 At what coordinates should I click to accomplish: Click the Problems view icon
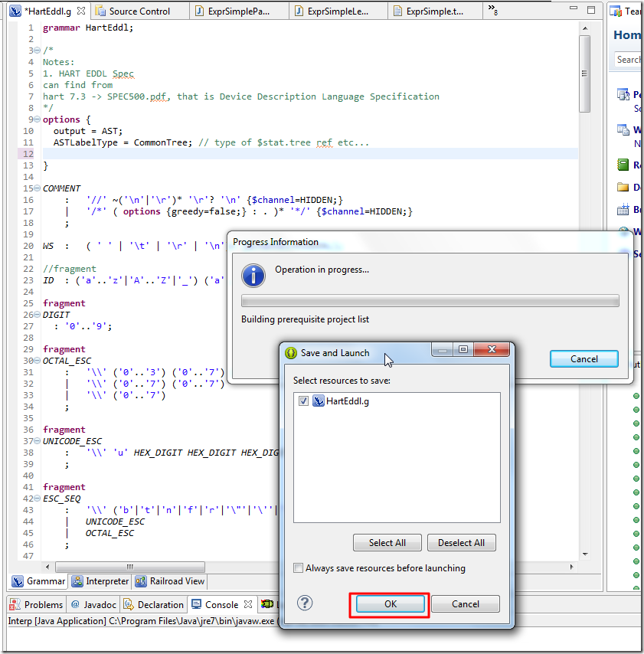(x=15, y=604)
